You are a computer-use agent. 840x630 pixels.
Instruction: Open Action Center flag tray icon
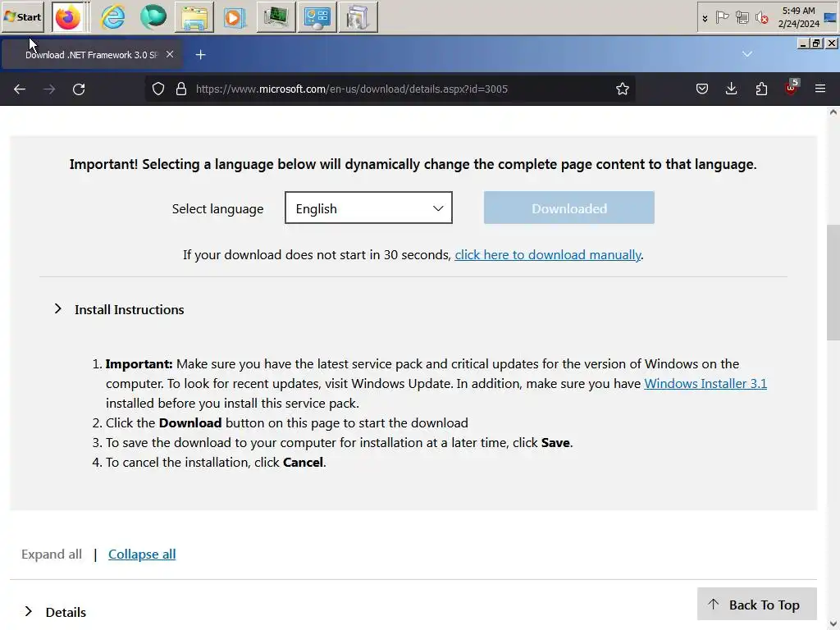point(722,18)
